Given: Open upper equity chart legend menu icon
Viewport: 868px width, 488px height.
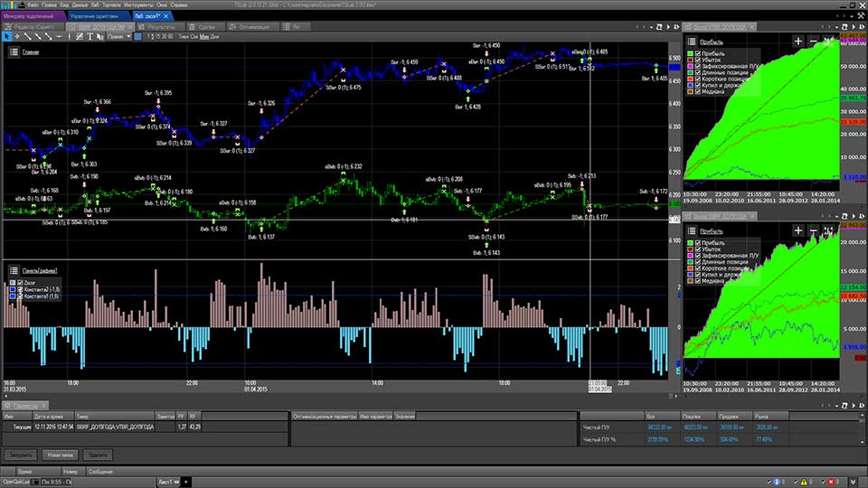Looking at the screenshot, I should 692,42.
